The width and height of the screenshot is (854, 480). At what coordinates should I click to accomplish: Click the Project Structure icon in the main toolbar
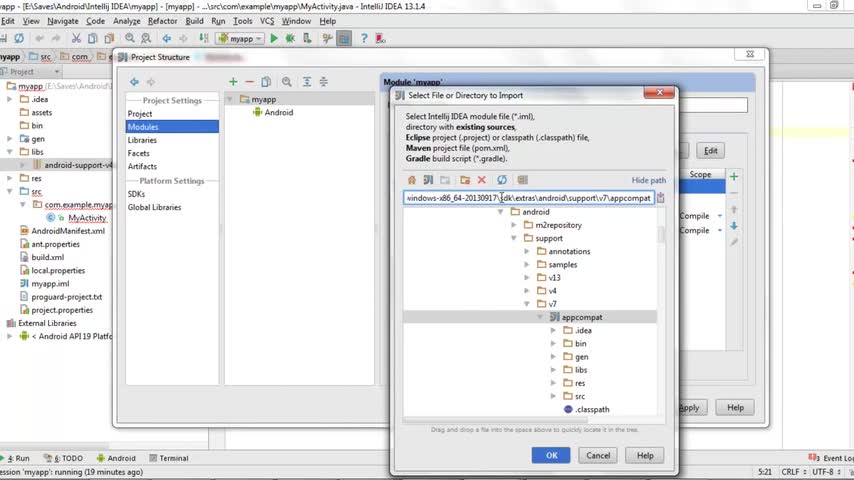(x=344, y=38)
